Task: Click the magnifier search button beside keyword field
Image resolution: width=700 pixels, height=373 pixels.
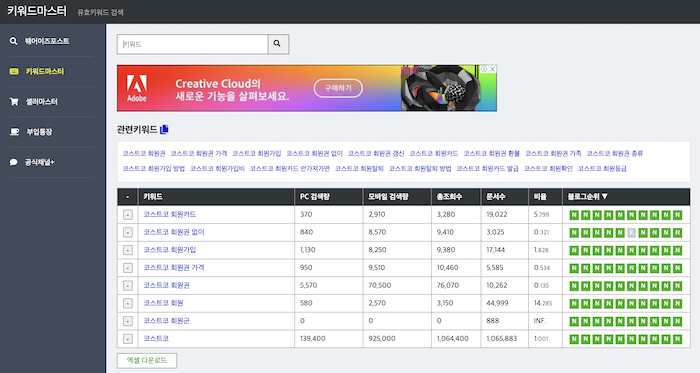Action: click(278, 44)
